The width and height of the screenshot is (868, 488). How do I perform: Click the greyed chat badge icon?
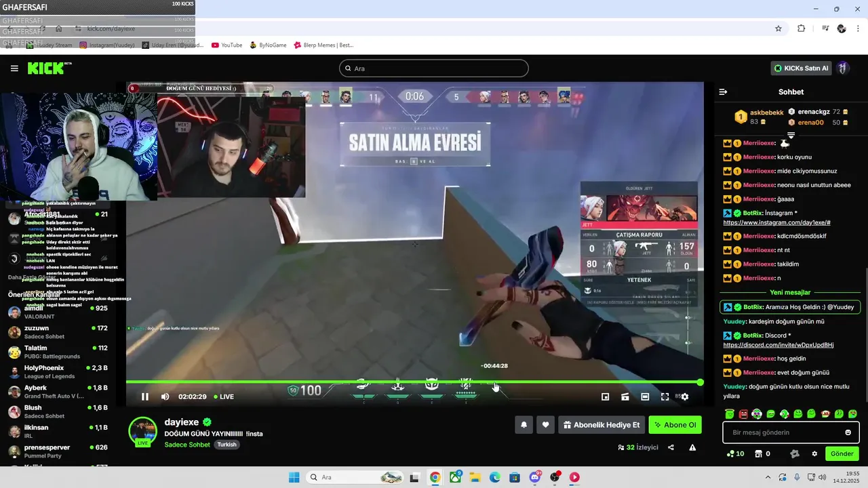click(x=795, y=453)
